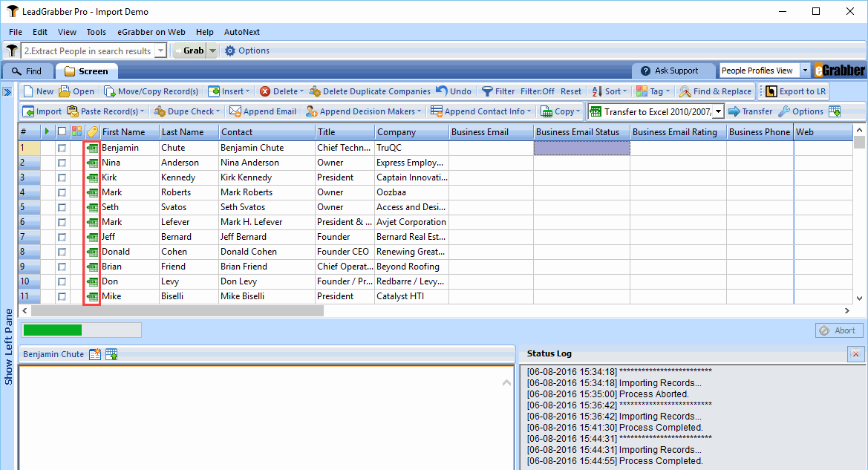The image size is (868, 470).
Task: Click the Transfer arrow button
Action: pos(750,111)
